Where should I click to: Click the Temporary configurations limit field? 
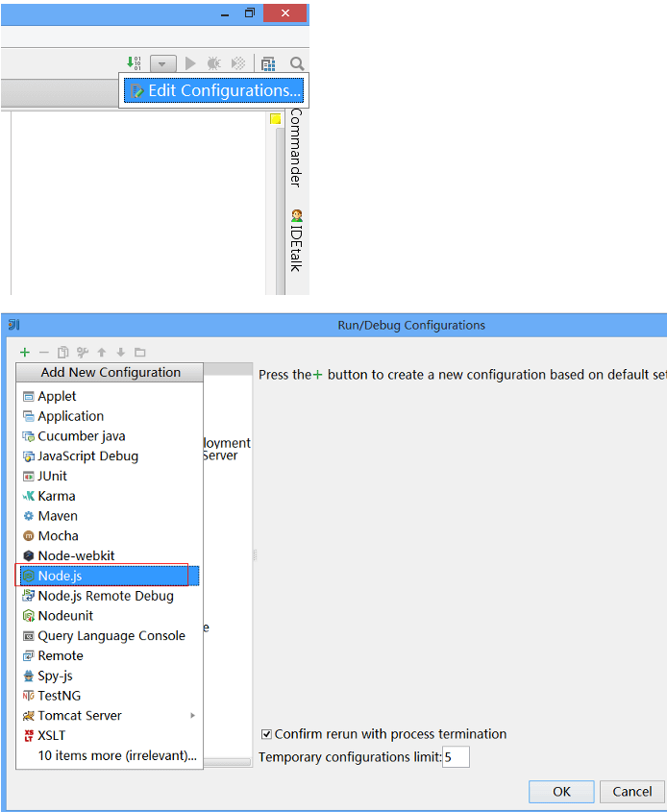(x=456, y=757)
